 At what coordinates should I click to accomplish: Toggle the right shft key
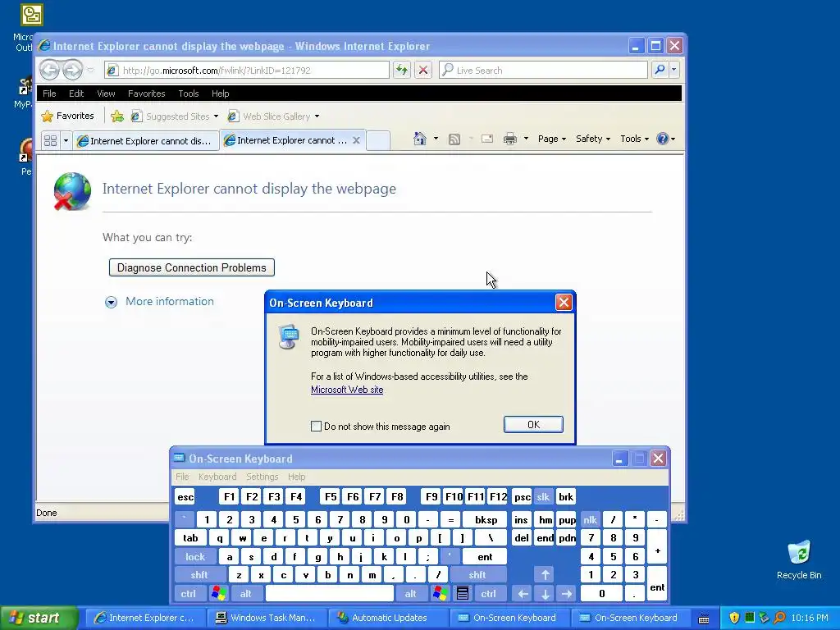point(477,575)
